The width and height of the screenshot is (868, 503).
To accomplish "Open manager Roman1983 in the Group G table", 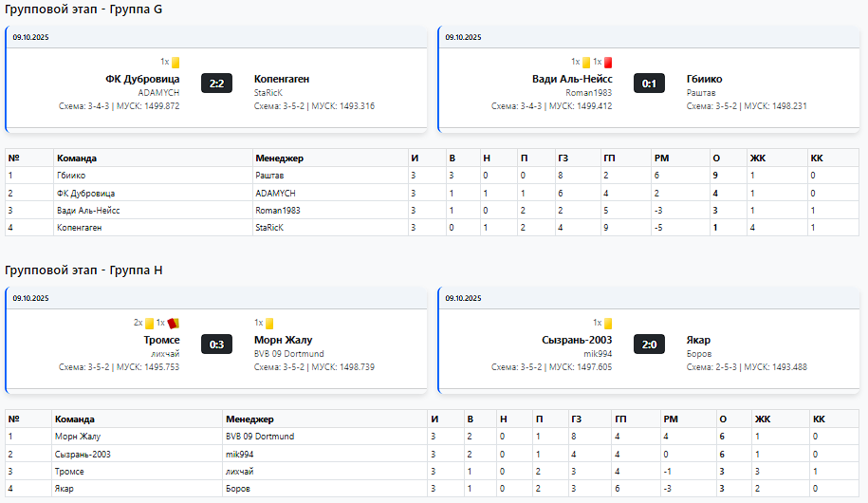I will point(276,210).
